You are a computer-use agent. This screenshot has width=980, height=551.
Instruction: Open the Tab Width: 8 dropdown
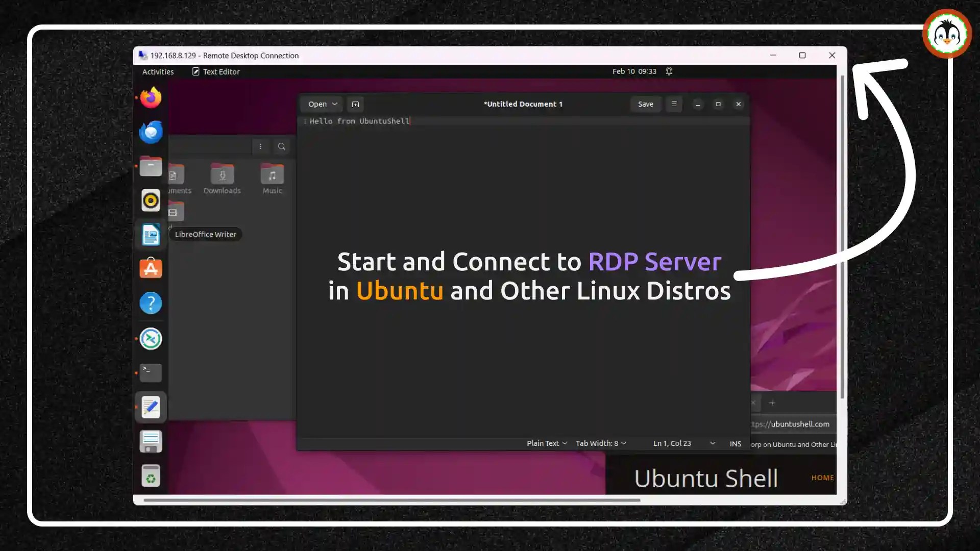click(x=601, y=443)
